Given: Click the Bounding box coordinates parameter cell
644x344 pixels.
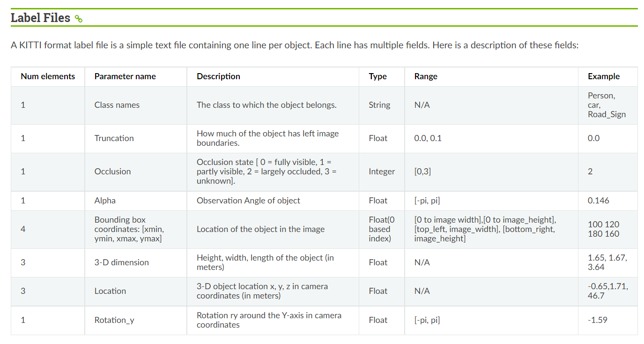Looking at the screenshot, I should click(129, 229).
